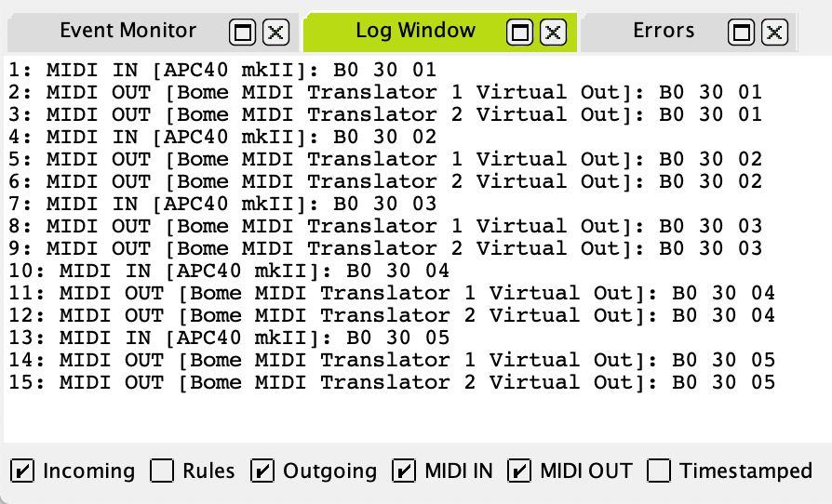Select log line 8: Translator 1 B0 30 03

click(x=385, y=226)
